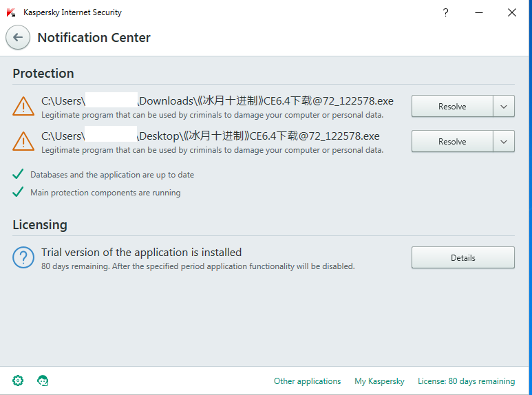The height and width of the screenshot is (395, 532).
Task: Click warning triangle for the Downloads file
Action: (23, 106)
